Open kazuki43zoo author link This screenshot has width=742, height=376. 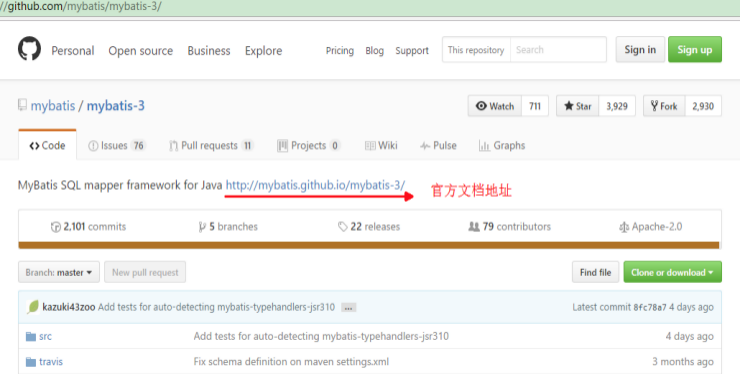[x=69, y=307]
